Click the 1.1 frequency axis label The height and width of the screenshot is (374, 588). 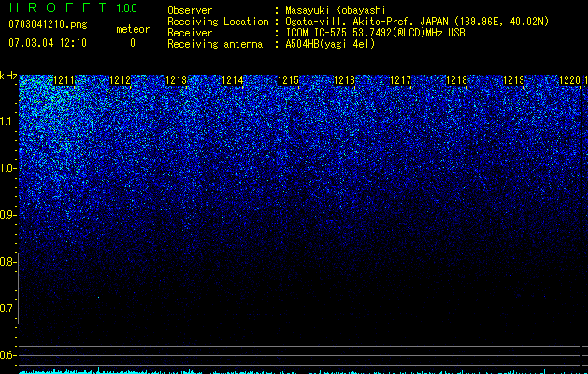coord(7,122)
